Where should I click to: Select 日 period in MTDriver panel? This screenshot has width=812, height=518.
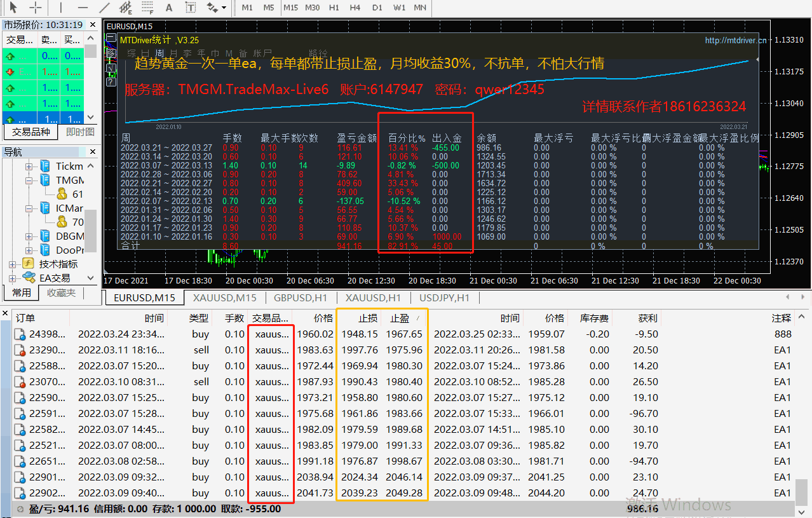pos(144,53)
